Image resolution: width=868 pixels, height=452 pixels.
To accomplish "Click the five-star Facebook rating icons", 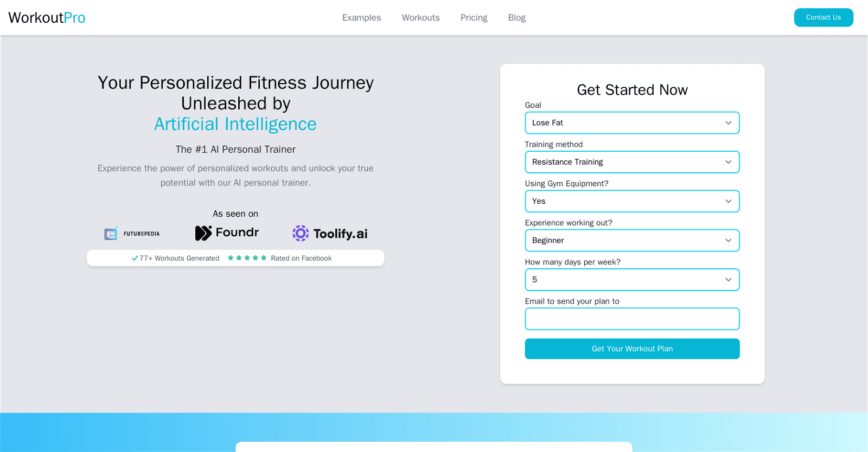I will 248,258.
